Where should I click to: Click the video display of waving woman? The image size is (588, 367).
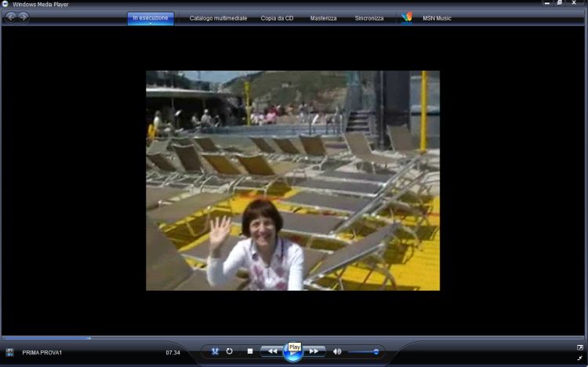point(292,180)
